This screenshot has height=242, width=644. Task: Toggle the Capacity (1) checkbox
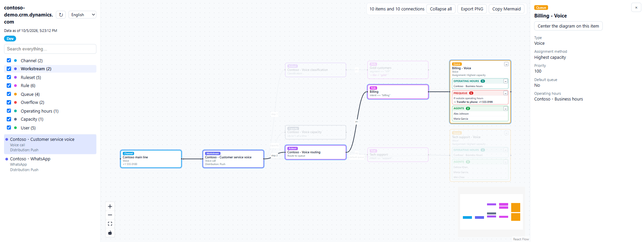tap(9, 119)
